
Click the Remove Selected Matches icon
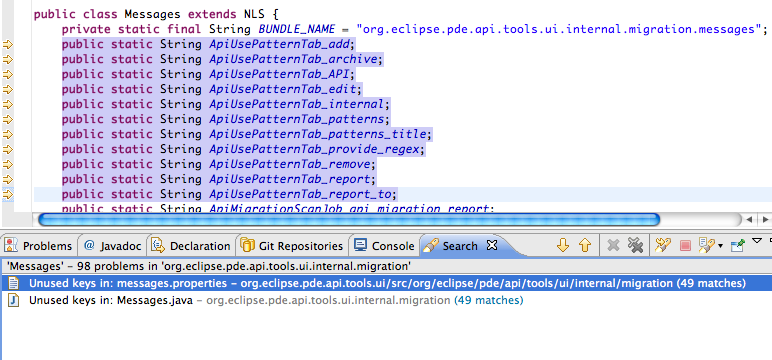(613, 245)
